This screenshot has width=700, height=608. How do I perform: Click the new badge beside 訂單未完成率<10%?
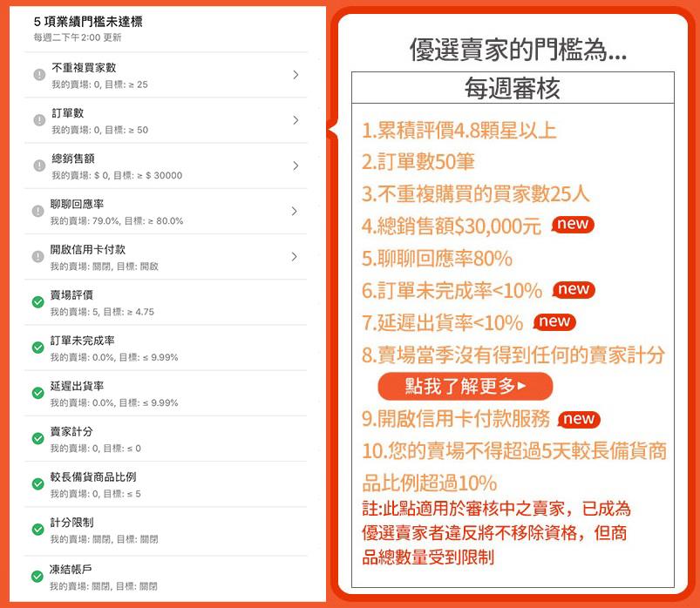tap(573, 290)
